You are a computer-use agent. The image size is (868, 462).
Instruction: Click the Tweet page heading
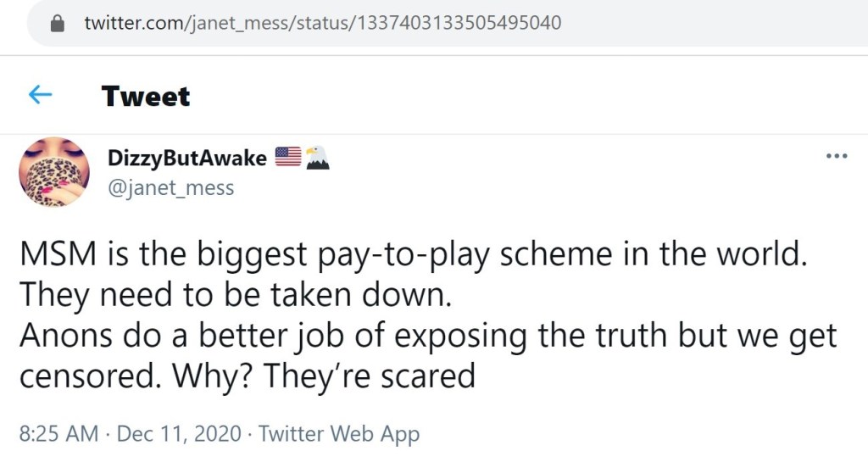(146, 96)
